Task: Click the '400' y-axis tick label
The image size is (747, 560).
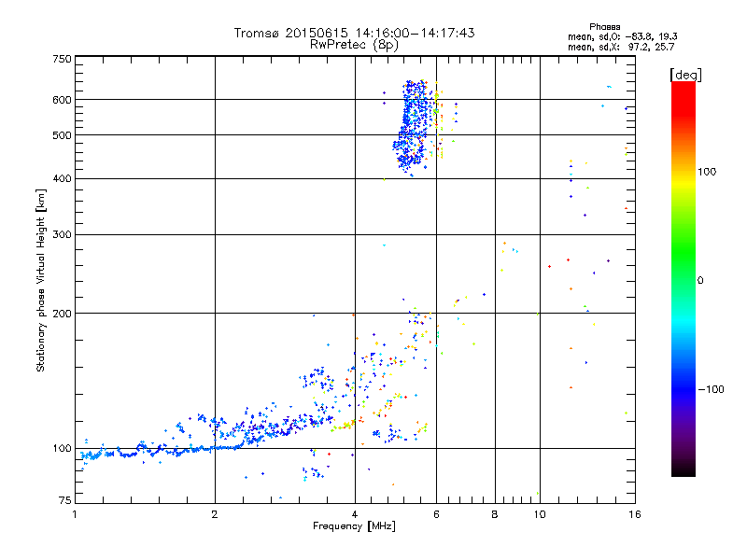Action: 62,179
